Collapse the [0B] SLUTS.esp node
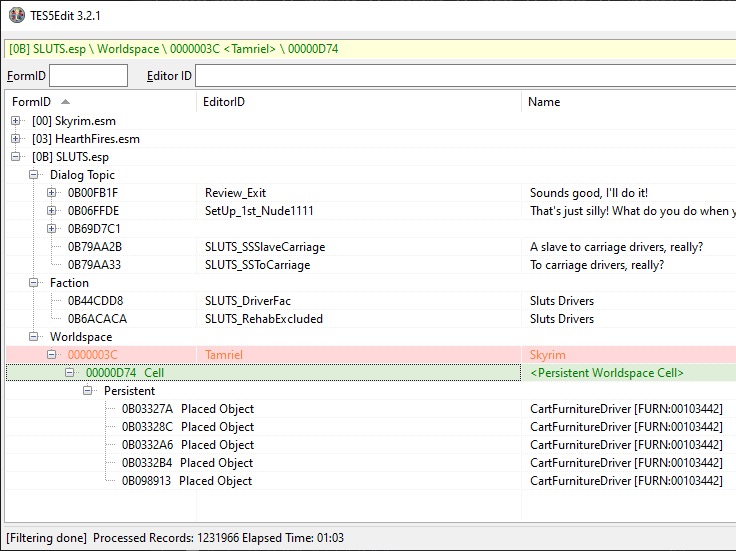This screenshot has height=551, width=736. pyautogui.click(x=15, y=157)
